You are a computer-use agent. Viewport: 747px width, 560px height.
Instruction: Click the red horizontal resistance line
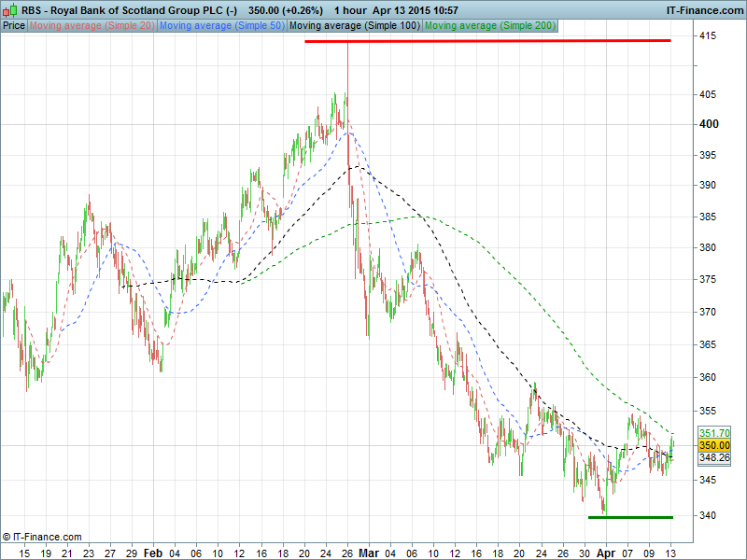[x=487, y=41]
